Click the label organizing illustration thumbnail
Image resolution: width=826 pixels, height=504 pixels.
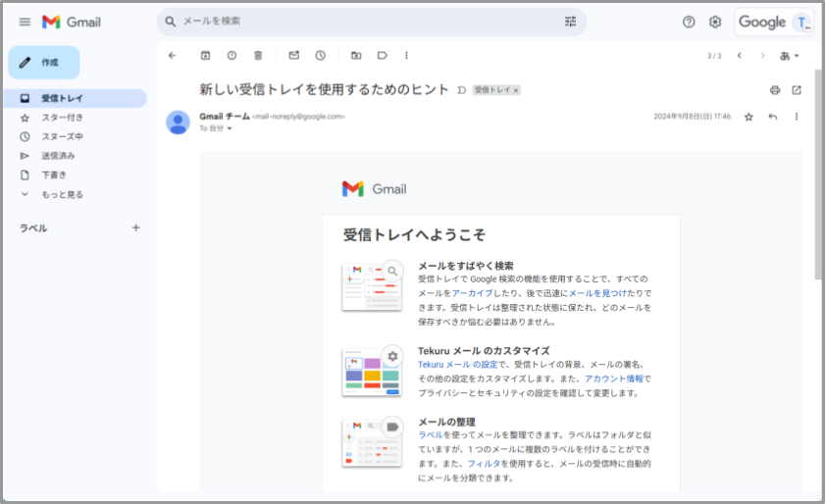point(373,442)
